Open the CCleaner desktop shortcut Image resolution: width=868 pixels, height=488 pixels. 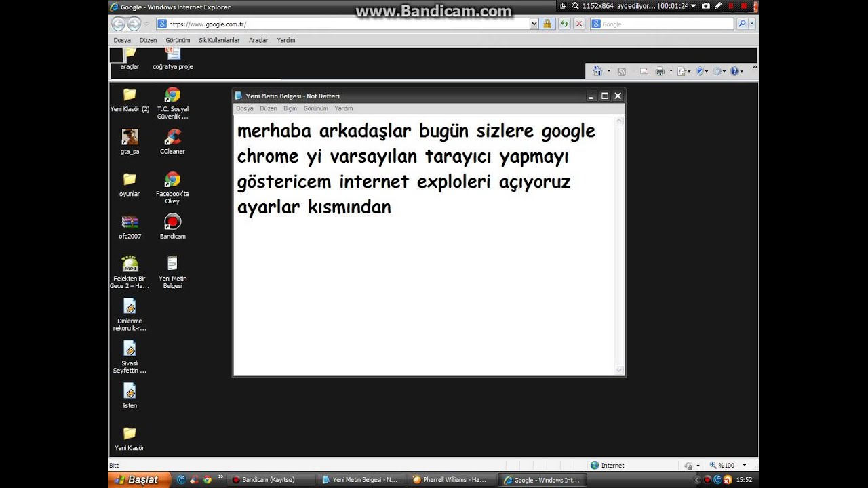click(172, 142)
